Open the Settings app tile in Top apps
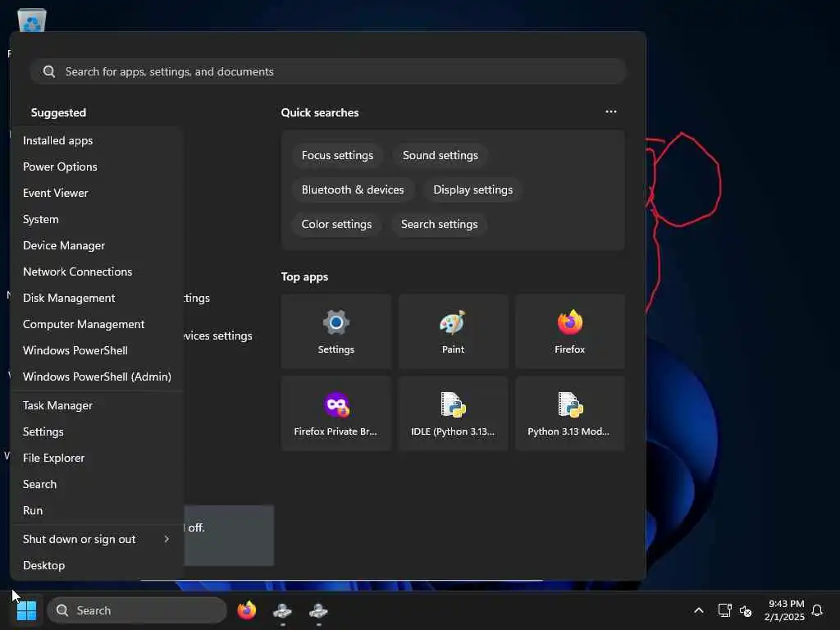Image resolution: width=840 pixels, height=630 pixels. (336, 331)
